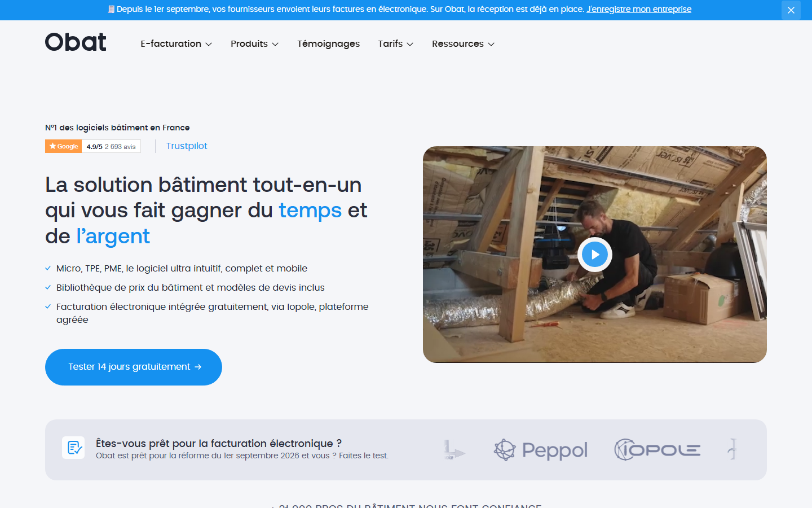Expand the Ressources dropdown
The height and width of the screenshot is (508, 812).
(x=463, y=44)
